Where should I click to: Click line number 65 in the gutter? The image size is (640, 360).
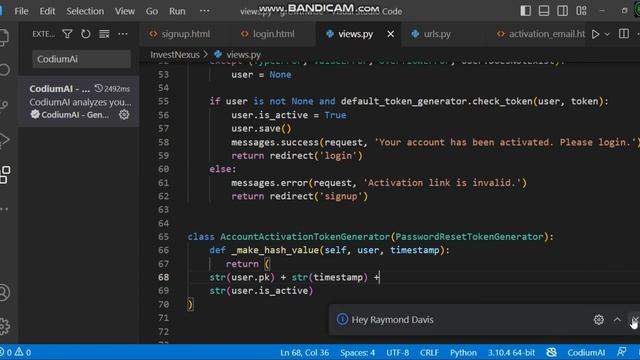tap(163, 237)
